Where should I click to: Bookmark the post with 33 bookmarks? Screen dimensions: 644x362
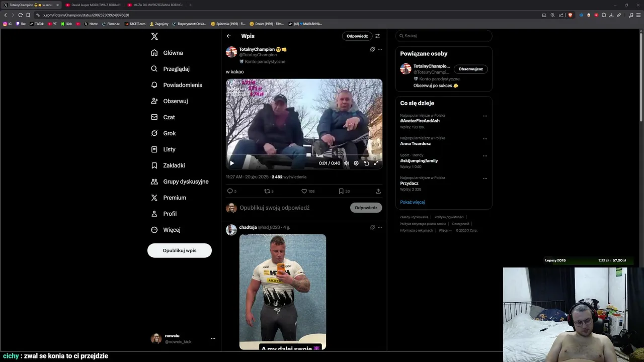point(344,191)
